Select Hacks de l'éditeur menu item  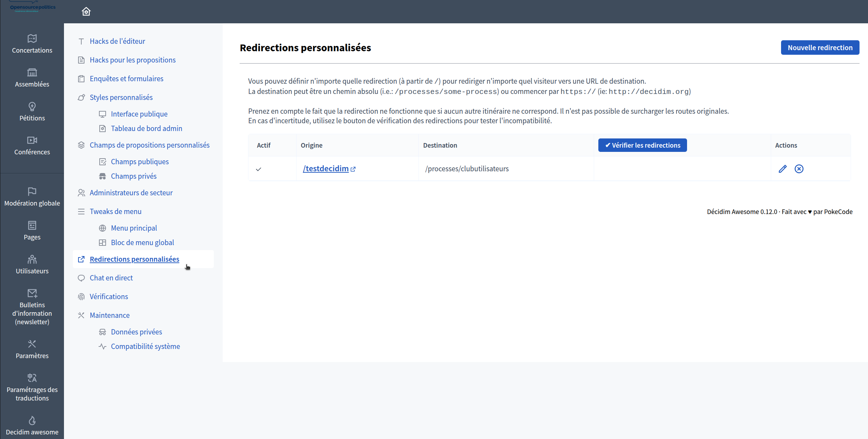[x=117, y=41]
